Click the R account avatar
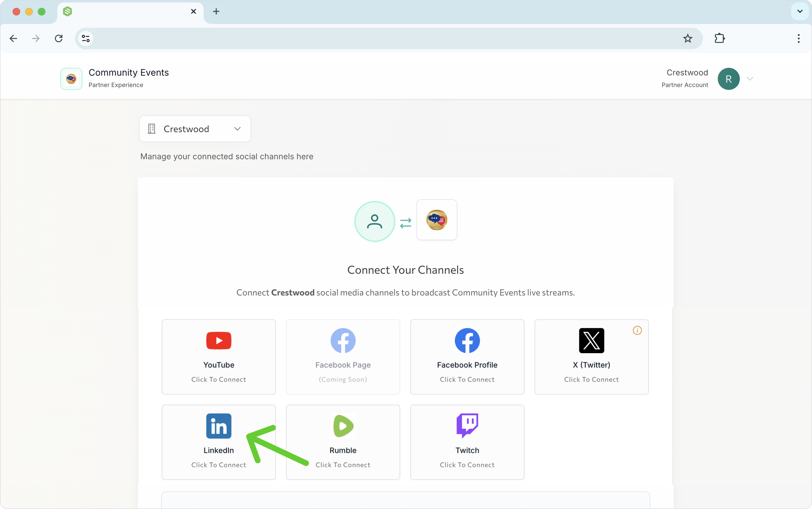The image size is (812, 509). pyautogui.click(x=728, y=79)
